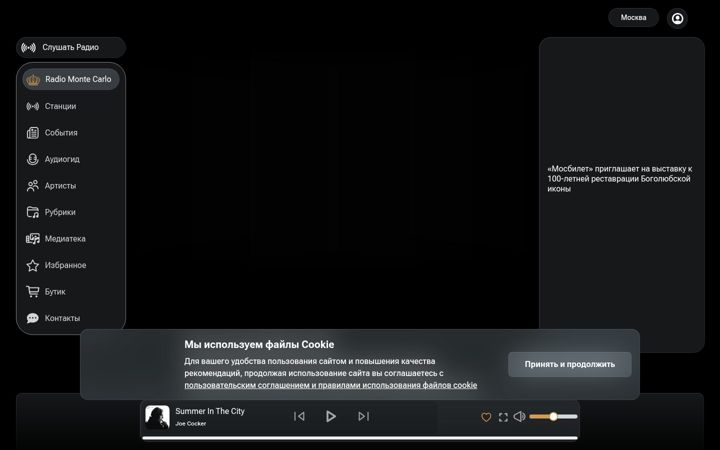Click the Медиатека media icon
The image size is (720, 450).
pyautogui.click(x=33, y=239)
